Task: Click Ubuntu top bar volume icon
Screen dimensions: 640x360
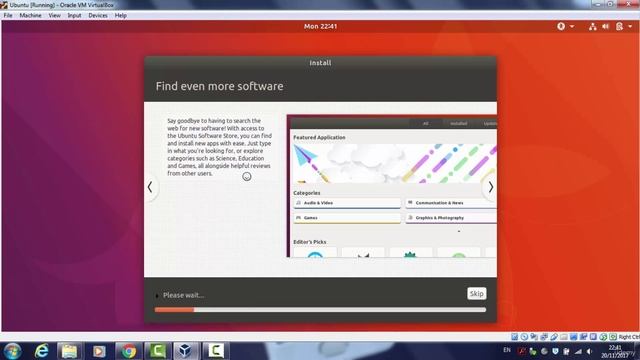Action: tap(606, 27)
